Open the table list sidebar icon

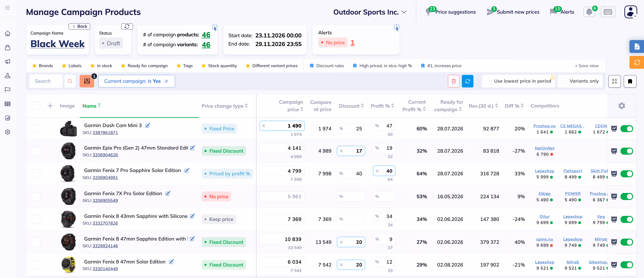tap(7, 104)
